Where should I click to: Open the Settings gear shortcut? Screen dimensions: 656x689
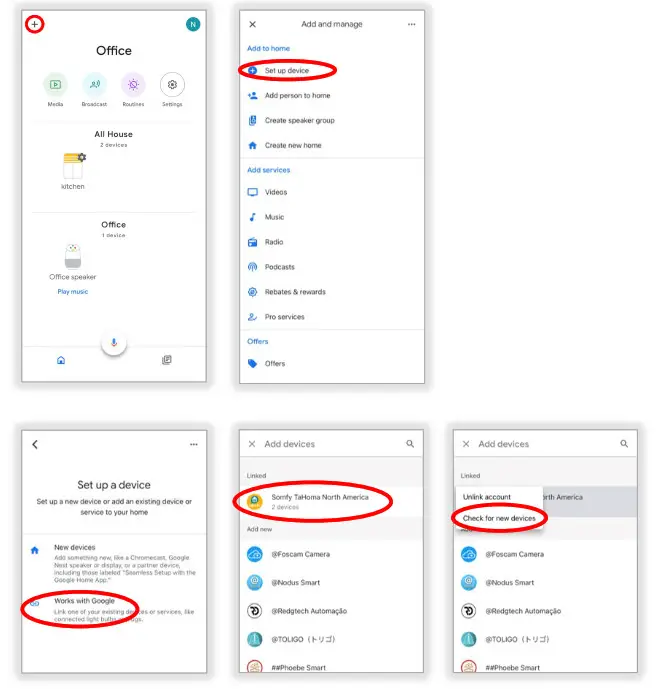coord(172,84)
